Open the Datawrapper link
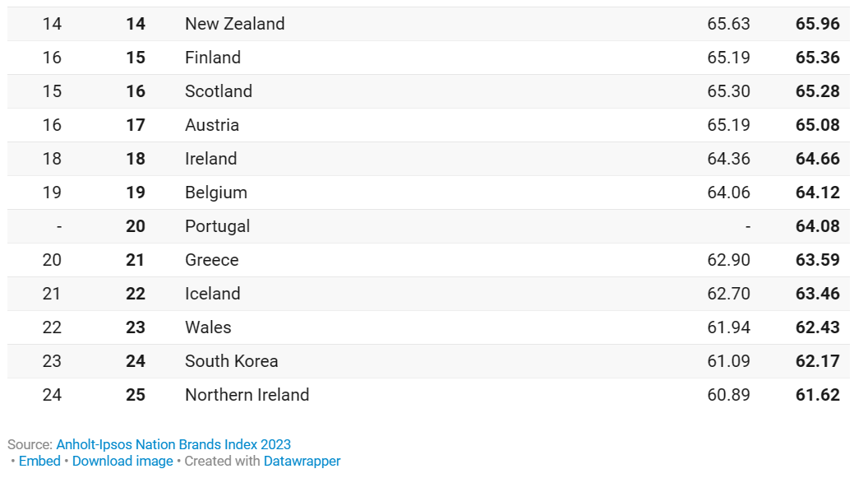The width and height of the screenshot is (868, 492). (302, 461)
